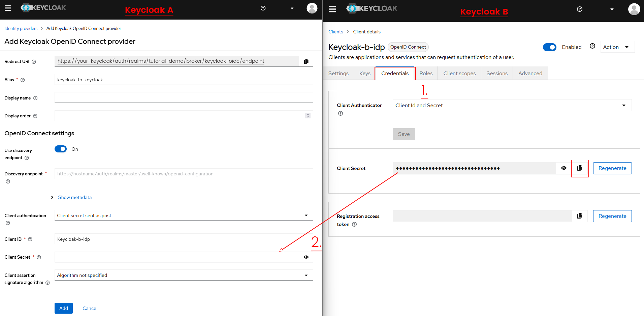The width and height of the screenshot is (644, 316).
Task: Go to Identity providers breadcrumb
Action: point(21,28)
